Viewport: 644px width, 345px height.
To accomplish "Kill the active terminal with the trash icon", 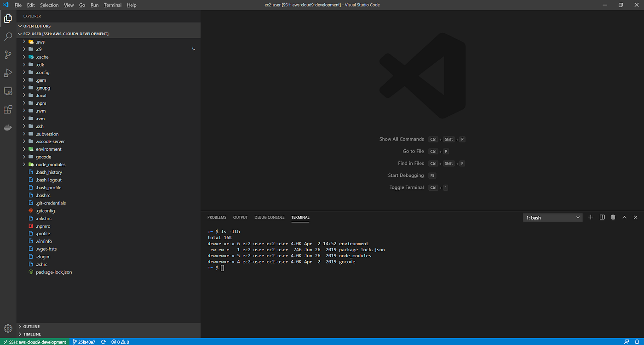I will 613,217.
